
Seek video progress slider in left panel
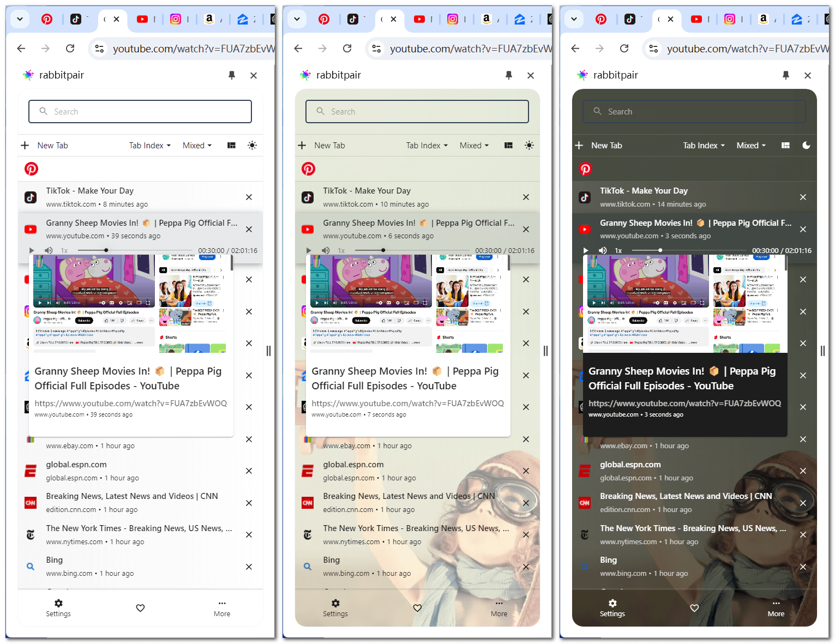(x=135, y=250)
